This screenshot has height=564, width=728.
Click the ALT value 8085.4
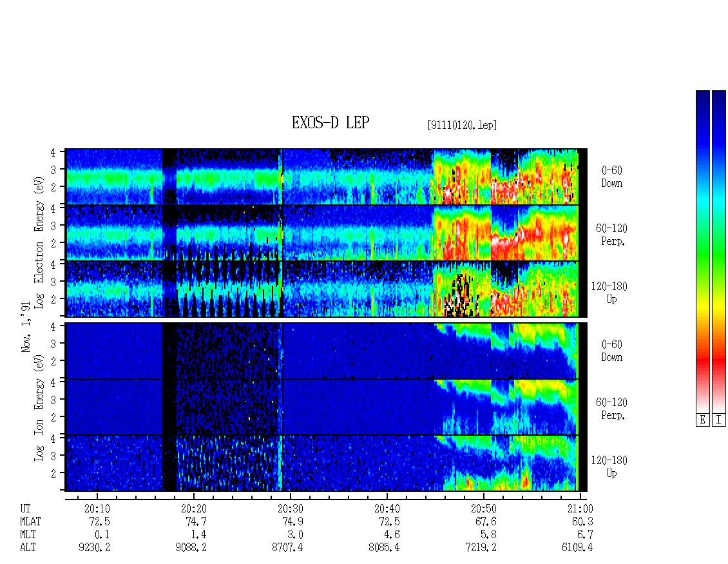[x=384, y=548]
